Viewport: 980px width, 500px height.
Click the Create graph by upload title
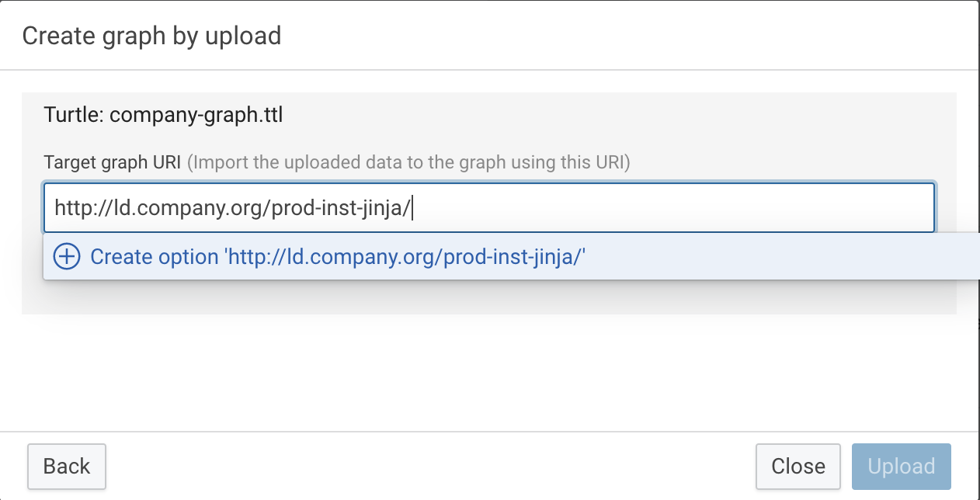[x=151, y=35]
